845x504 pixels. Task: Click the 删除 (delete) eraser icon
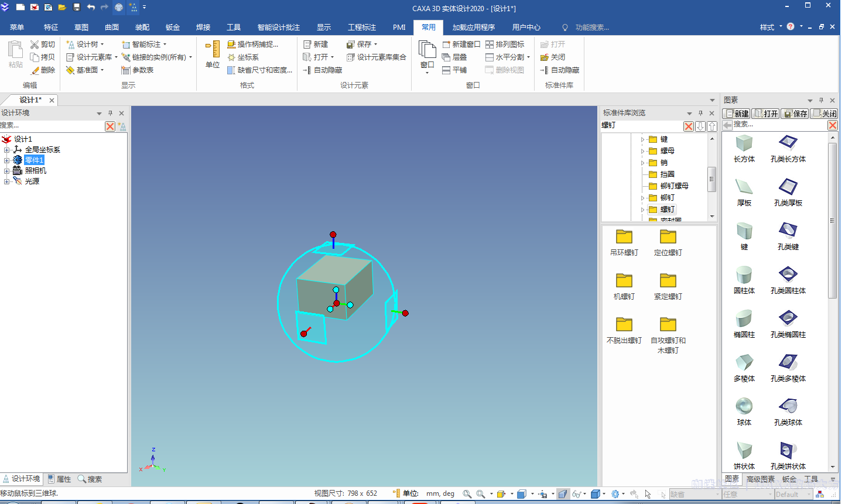pyautogui.click(x=35, y=70)
